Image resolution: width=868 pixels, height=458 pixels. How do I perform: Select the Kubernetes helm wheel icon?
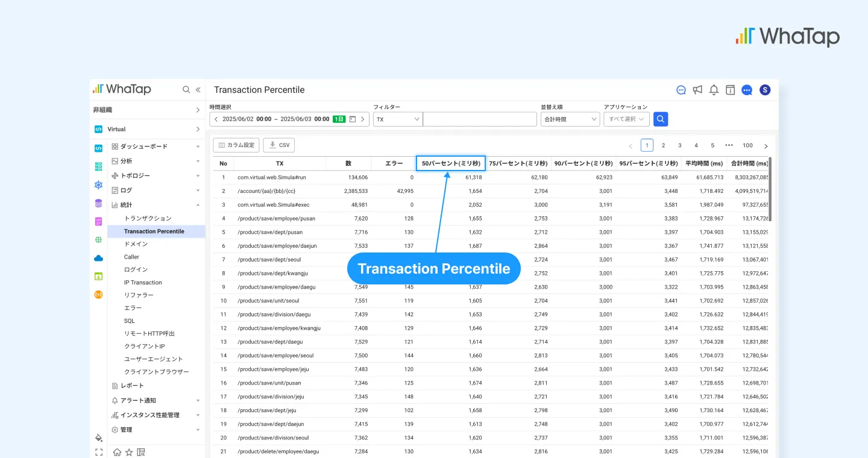(x=98, y=185)
